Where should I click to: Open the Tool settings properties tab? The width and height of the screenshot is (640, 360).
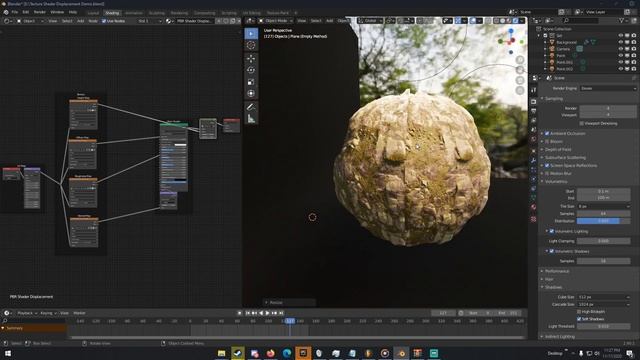click(x=533, y=89)
